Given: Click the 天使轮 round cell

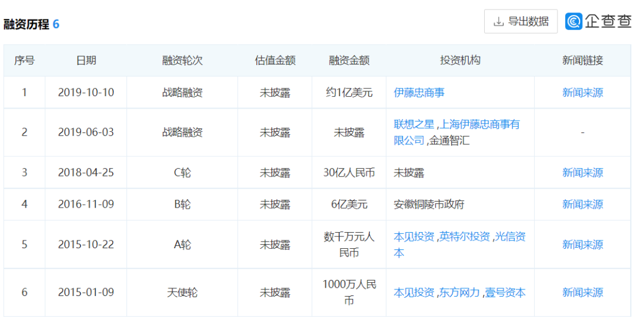Looking at the screenshot, I should pos(182,292).
